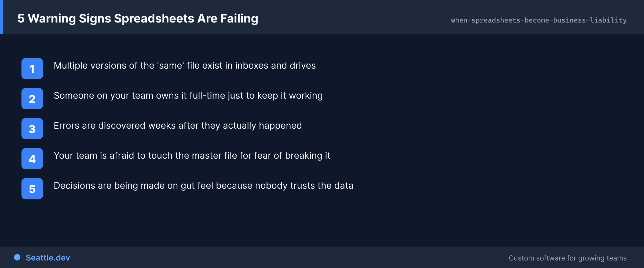The image size is (644, 268).
Task: Click the word 'Failing' in the heading
Action: (x=239, y=18)
